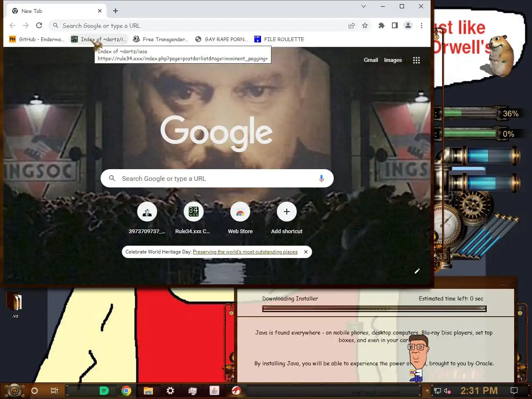This screenshot has height=399, width=532.
Task: Open Cortana circle on the taskbar
Action: pyautogui.click(x=34, y=391)
